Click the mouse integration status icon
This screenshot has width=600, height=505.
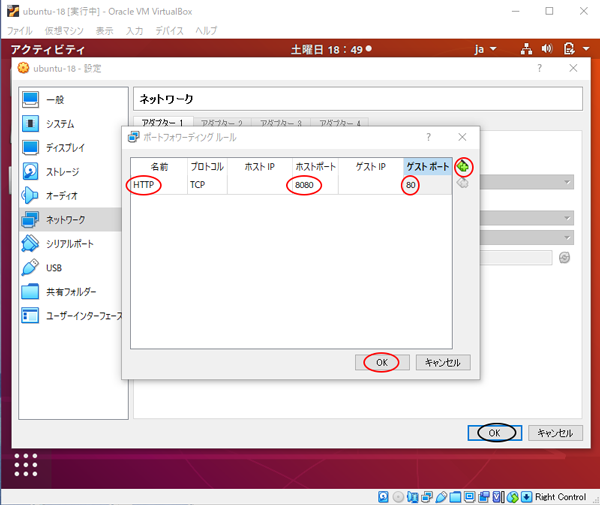click(x=512, y=497)
